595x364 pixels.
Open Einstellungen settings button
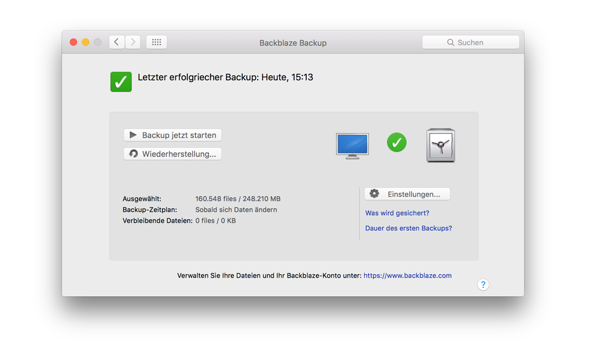(407, 194)
